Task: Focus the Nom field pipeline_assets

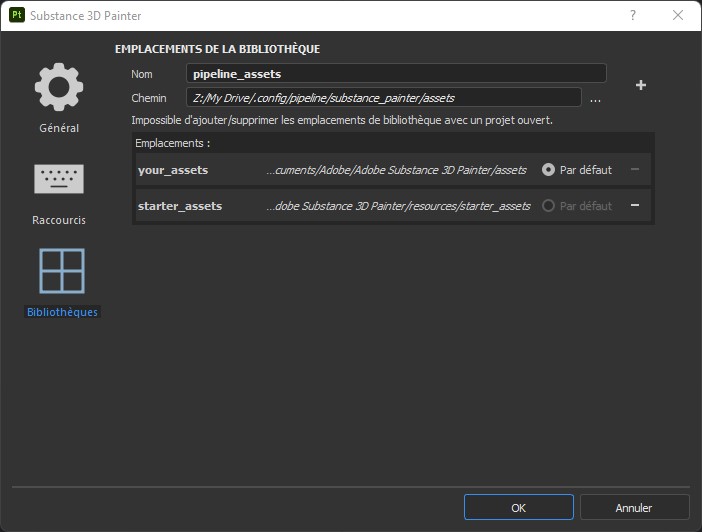Action: click(x=396, y=73)
